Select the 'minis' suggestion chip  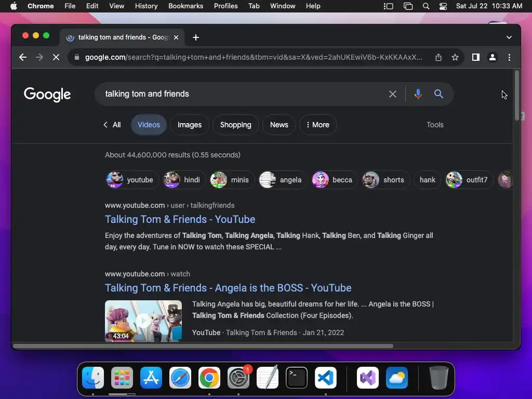232,180
